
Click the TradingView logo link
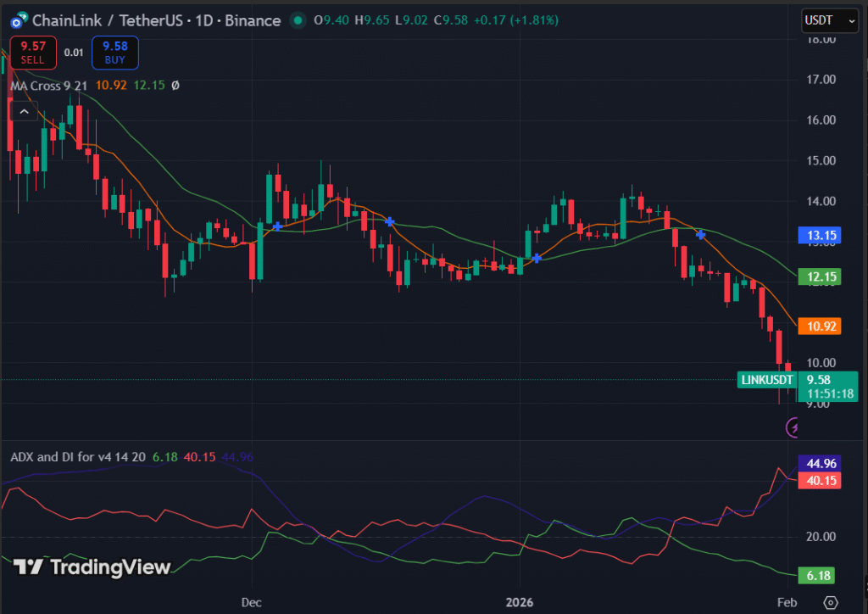click(x=92, y=567)
